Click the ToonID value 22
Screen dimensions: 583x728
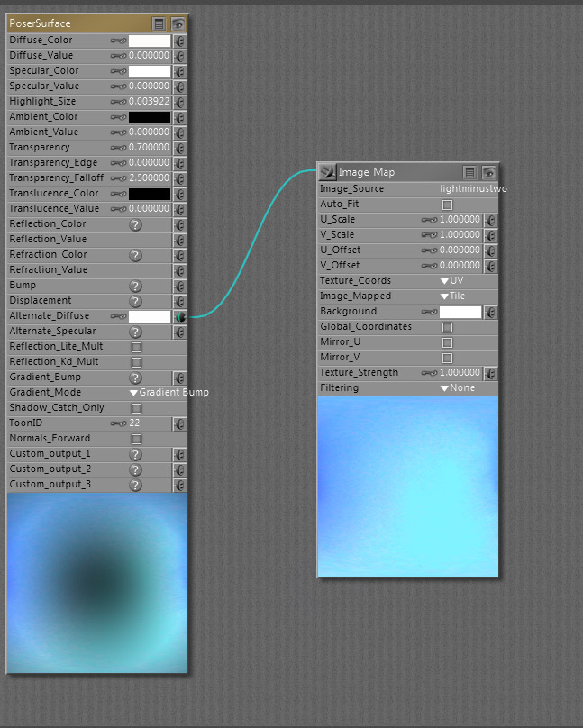134,423
